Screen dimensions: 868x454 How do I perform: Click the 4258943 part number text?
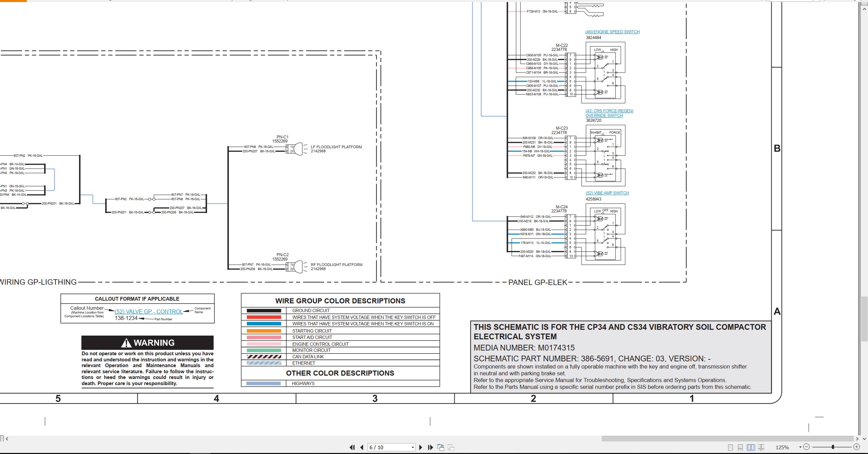[593, 199]
